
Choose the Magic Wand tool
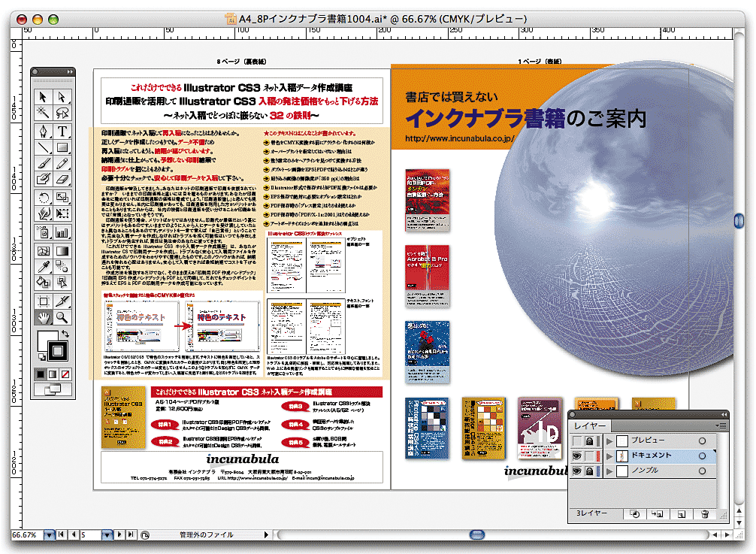point(44,112)
